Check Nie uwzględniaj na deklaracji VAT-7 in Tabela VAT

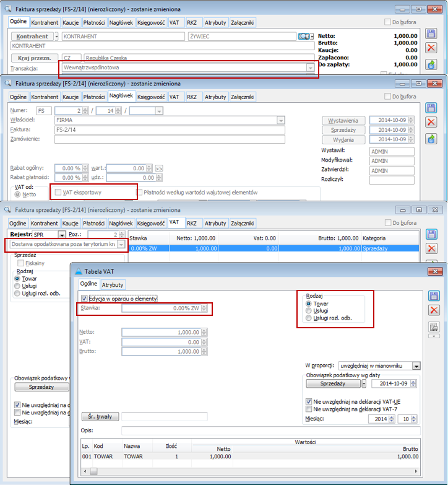(308, 409)
